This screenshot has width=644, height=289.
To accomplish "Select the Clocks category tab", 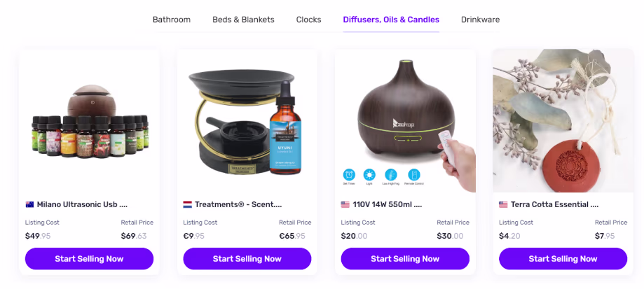I will (x=308, y=20).
